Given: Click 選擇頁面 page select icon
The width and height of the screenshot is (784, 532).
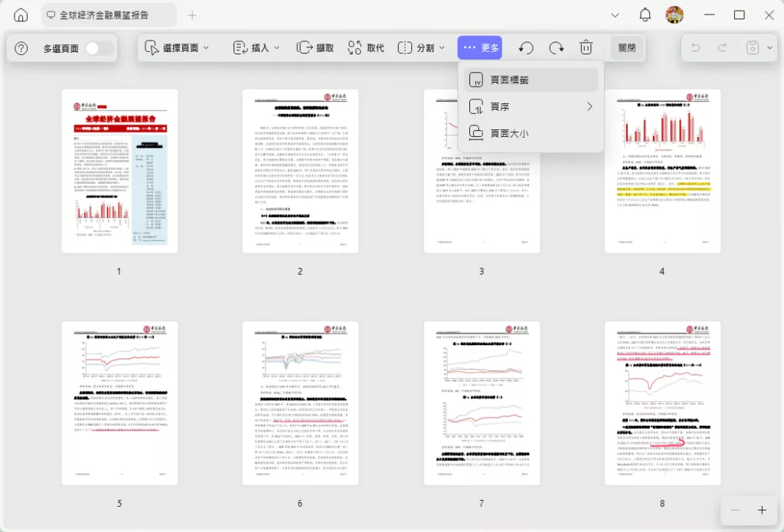Looking at the screenshot, I should [x=152, y=48].
